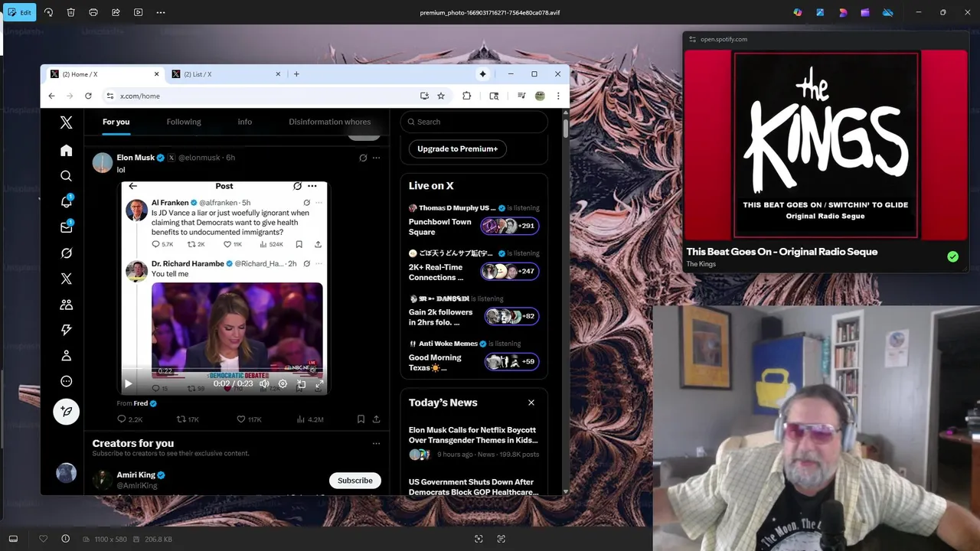This screenshot has height=551, width=980.
Task: Expand video to fullscreen
Action: 319,384
